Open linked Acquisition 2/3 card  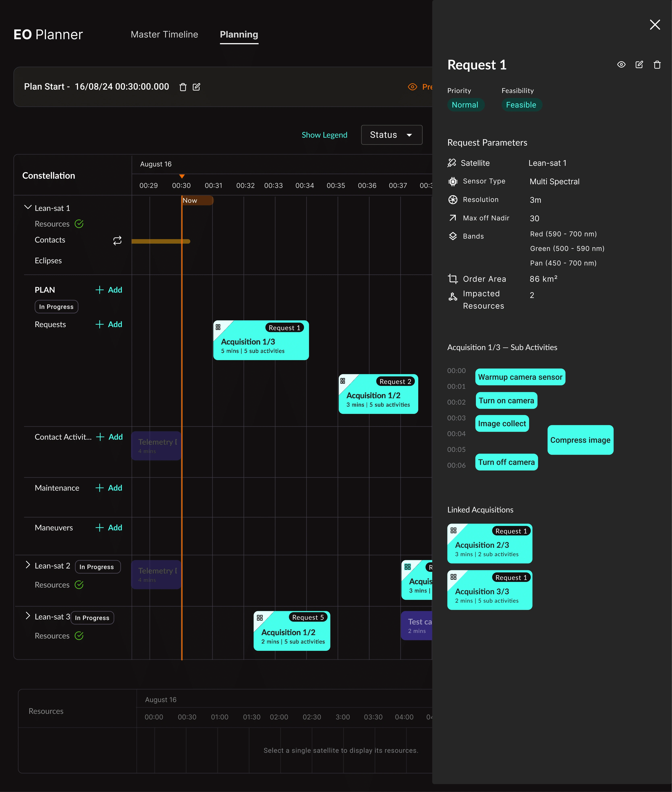(x=490, y=544)
